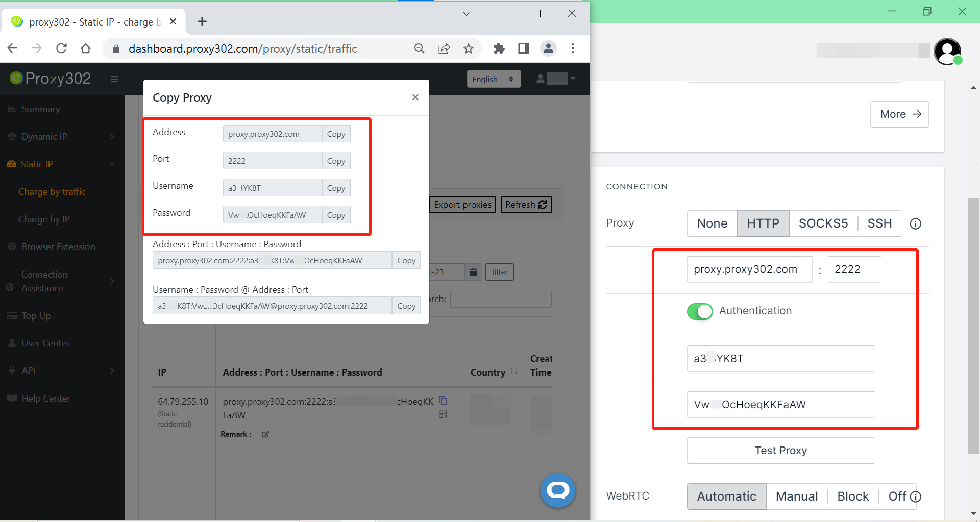Open tab search dropdown chevron

[x=467, y=14]
